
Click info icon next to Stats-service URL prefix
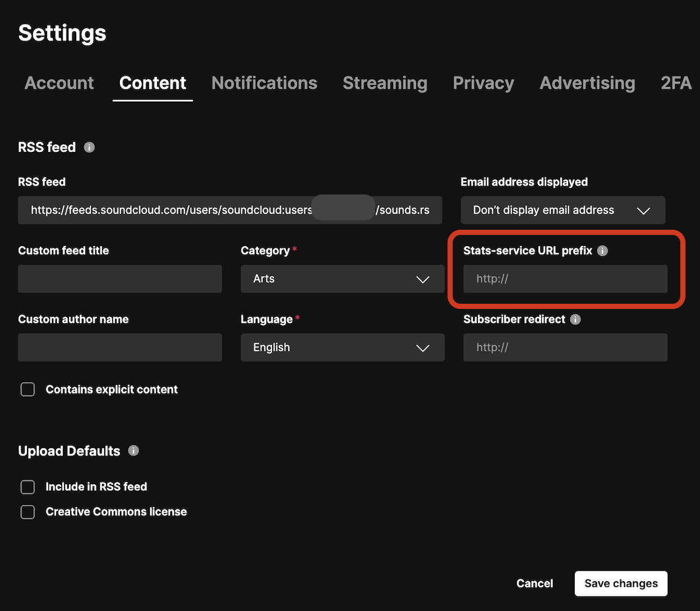(602, 251)
